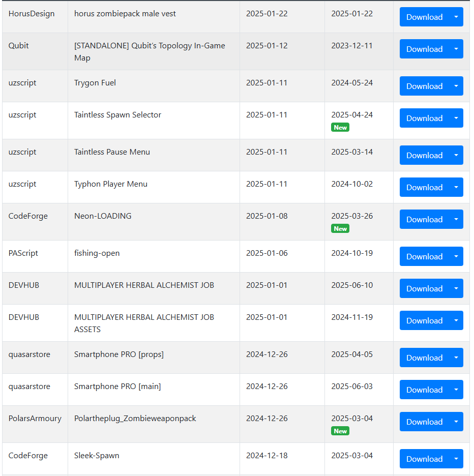
Task: Click asset name [STANDALONE] Qubit's Topology In-Game Map
Action: click(150, 51)
